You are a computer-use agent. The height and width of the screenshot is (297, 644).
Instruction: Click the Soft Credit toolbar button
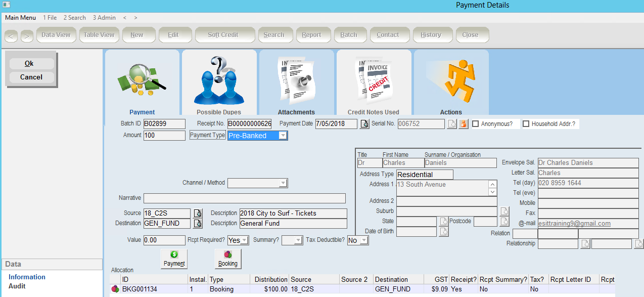click(223, 35)
